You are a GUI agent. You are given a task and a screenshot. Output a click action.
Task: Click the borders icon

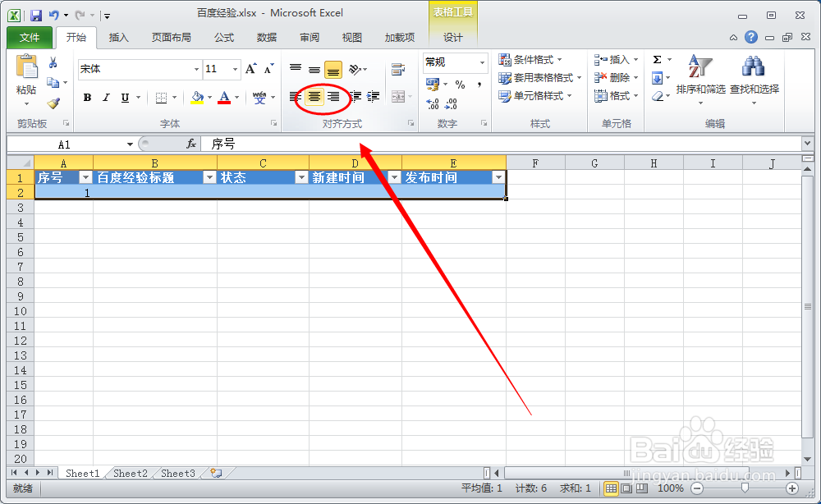(161, 98)
